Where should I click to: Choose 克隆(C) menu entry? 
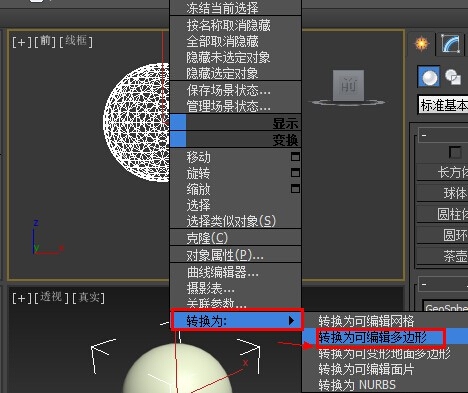235,238
